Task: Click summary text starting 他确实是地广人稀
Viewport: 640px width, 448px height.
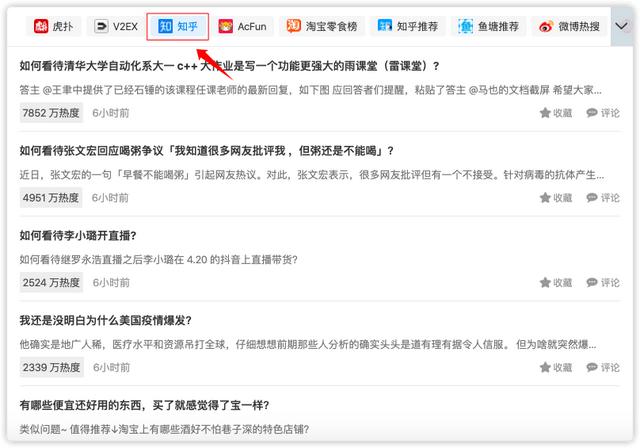Action: (308, 344)
